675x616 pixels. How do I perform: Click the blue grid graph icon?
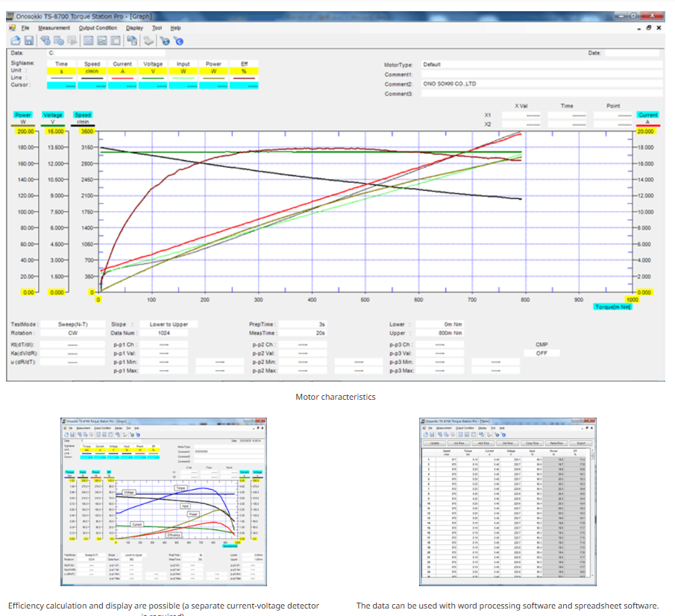pyautogui.click(x=88, y=41)
